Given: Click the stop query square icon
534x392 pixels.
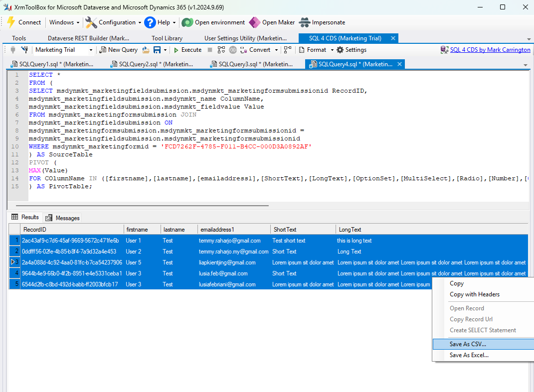Looking at the screenshot, I should 210,50.
